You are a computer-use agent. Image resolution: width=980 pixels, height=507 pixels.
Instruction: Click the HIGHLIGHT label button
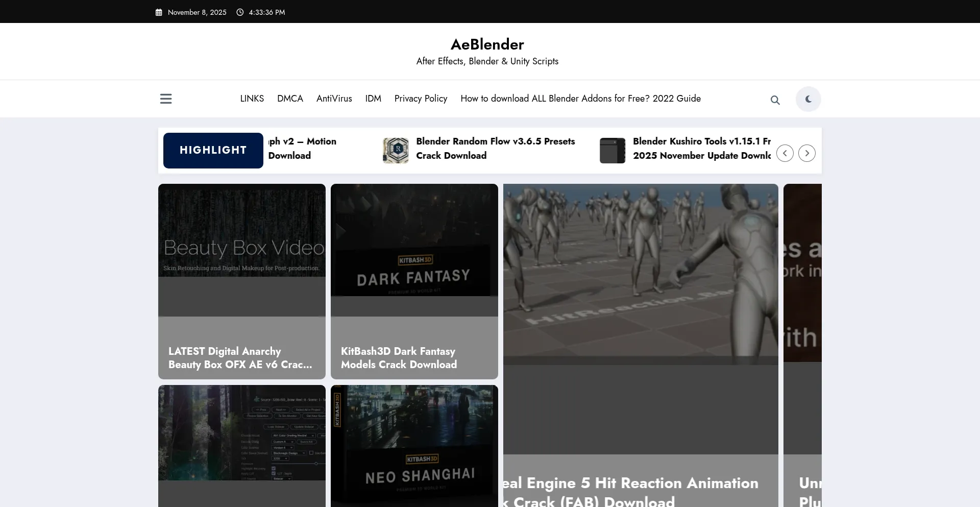[x=213, y=150]
